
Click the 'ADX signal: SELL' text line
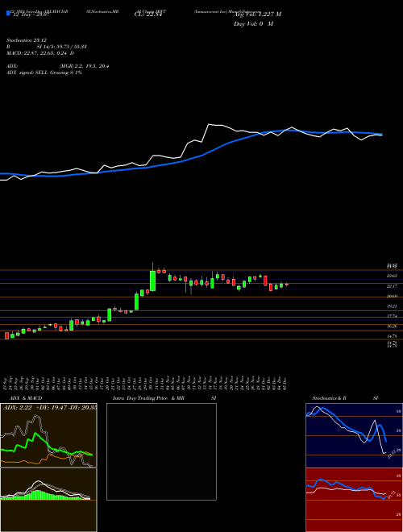[44, 73]
